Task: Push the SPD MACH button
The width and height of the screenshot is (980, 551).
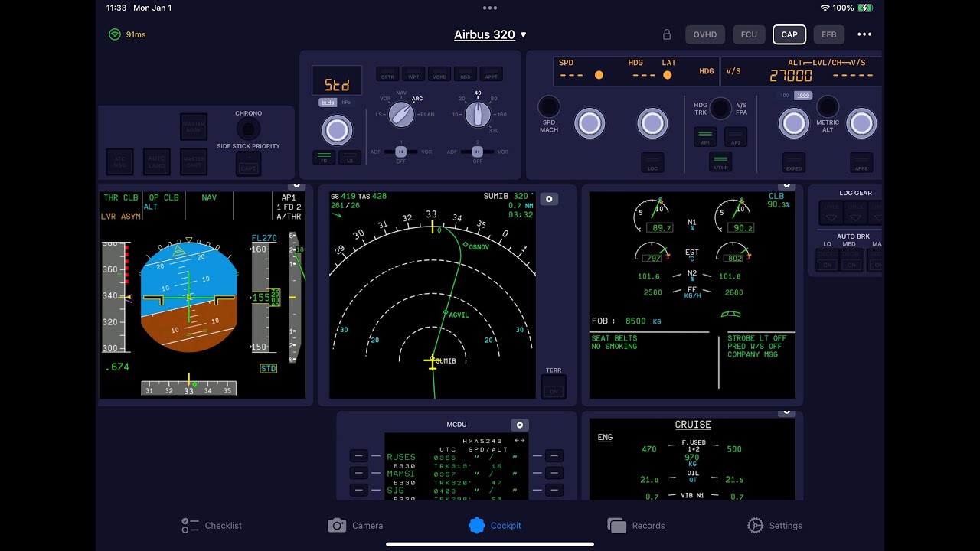Action: [x=549, y=107]
